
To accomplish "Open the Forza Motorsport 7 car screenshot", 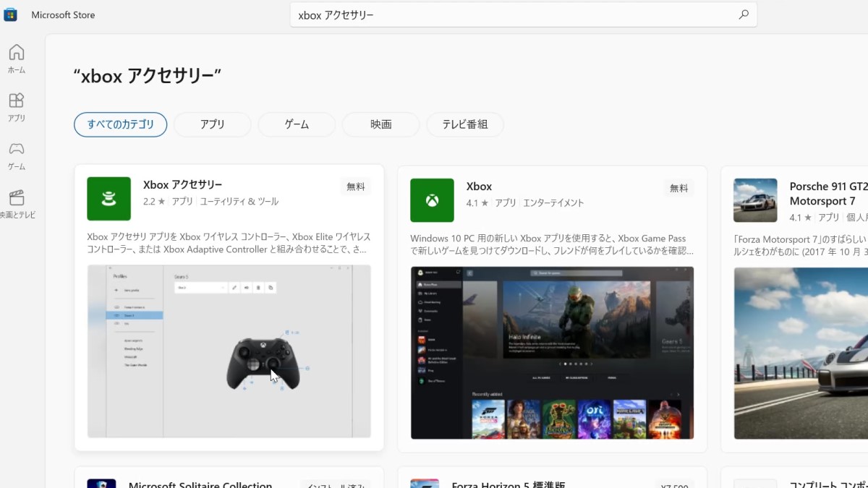I will 801,353.
